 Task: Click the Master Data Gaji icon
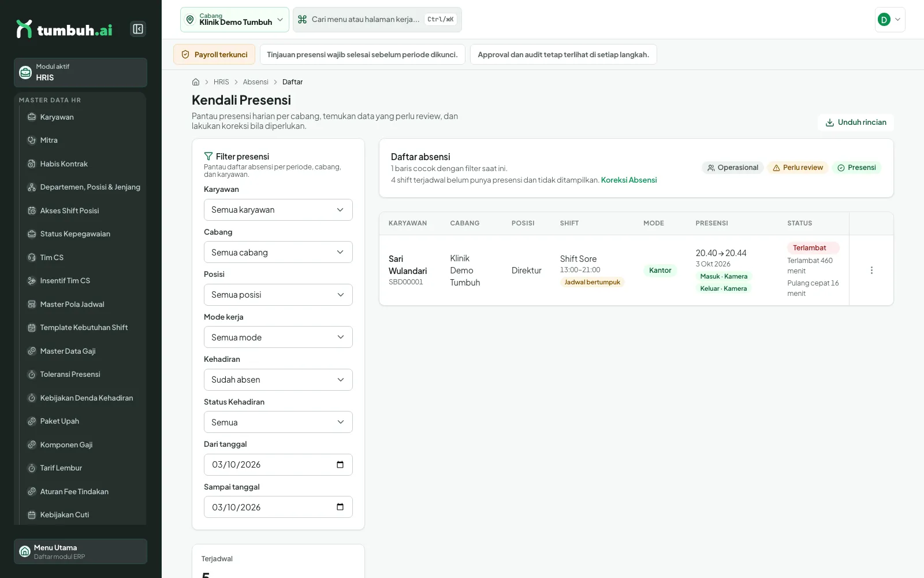pyautogui.click(x=32, y=351)
